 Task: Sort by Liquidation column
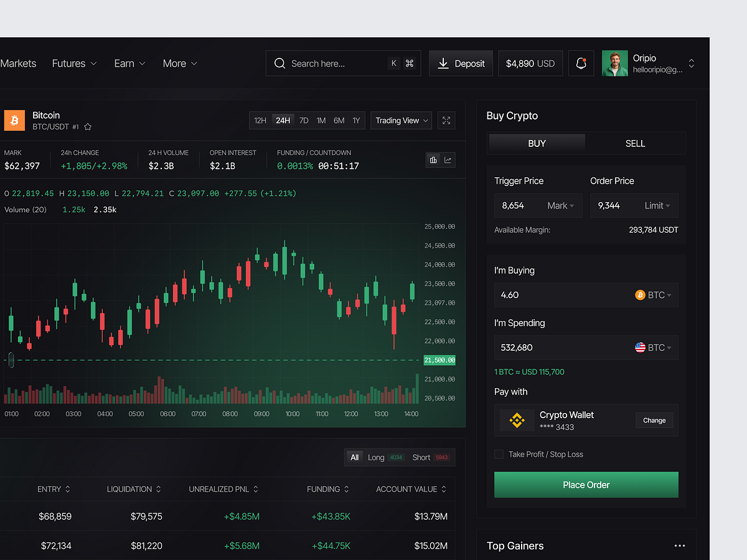[x=134, y=490]
